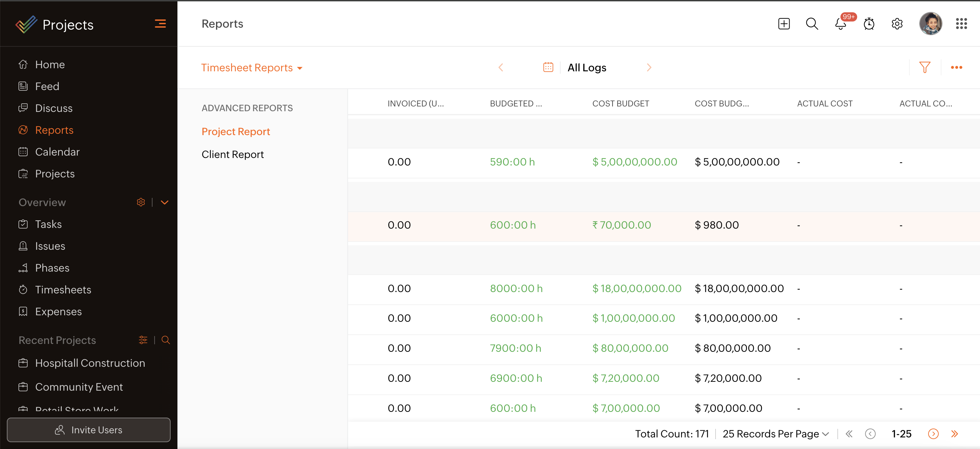Click the Invite Users button
This screenshot has width=980, height=449.
tap(89, 430)
